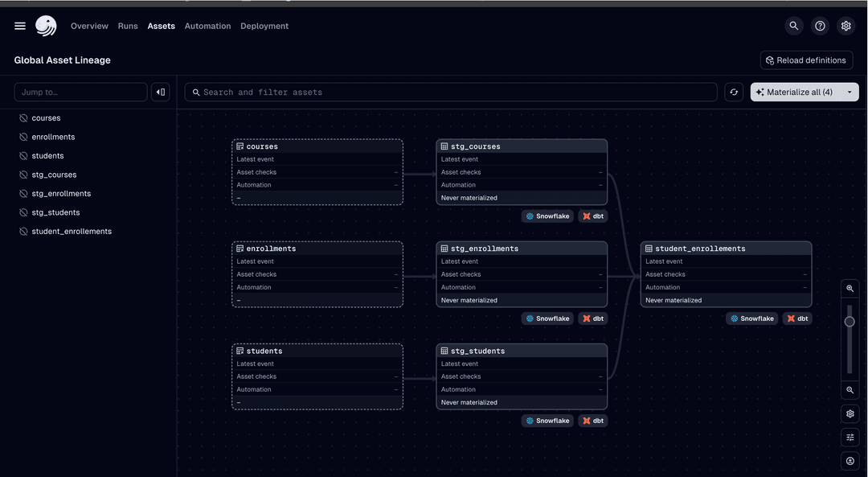Open the hamburger navigation menu
Viewport: 868px width, 477px height.
(19, 25)
